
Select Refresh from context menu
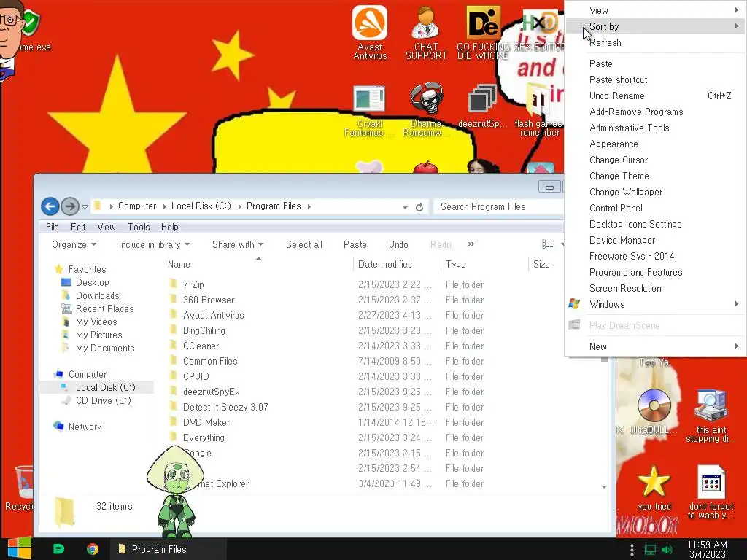[x=655, y=42]
